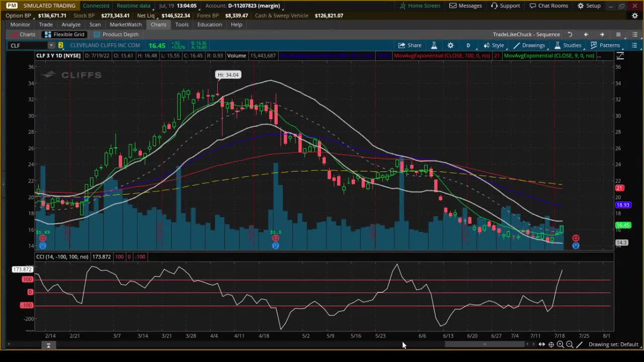Click the blue dividend marker below $1.69
The height and width of the screenshot is (362, 644).
click(43, 245)
